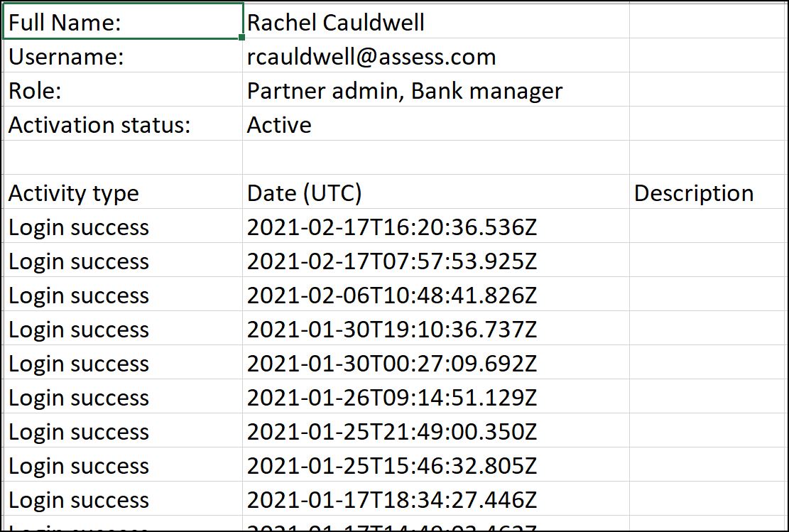Click the 'Partner admin, Bank manager' cell
789x532 pixels.
click(405, 91)
